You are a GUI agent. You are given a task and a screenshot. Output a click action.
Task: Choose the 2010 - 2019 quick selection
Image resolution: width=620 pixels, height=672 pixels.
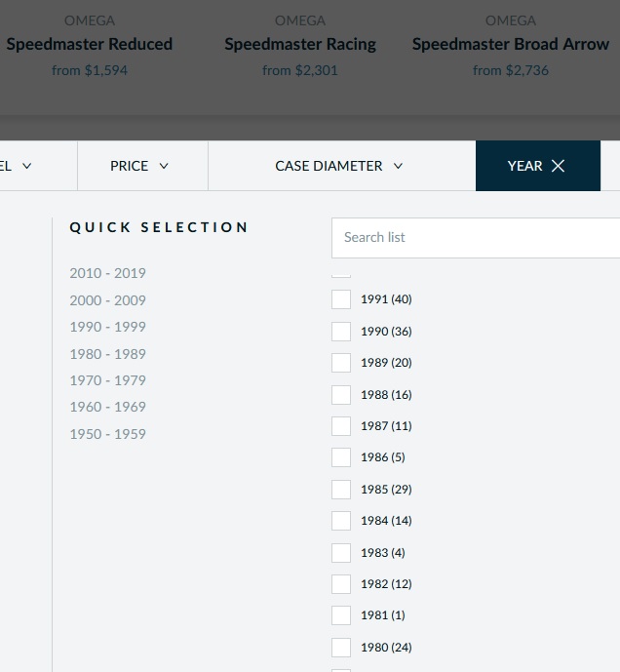(x=107, y=273)
